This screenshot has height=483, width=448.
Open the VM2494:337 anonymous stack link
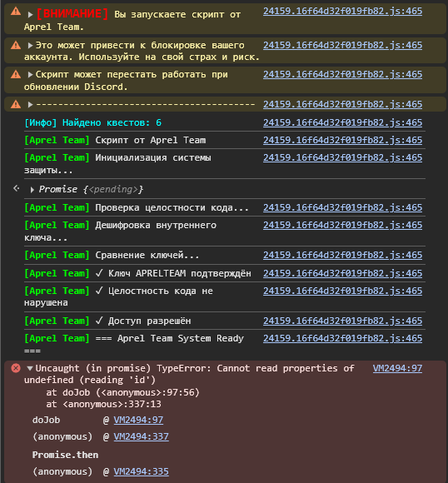[141, 436]
